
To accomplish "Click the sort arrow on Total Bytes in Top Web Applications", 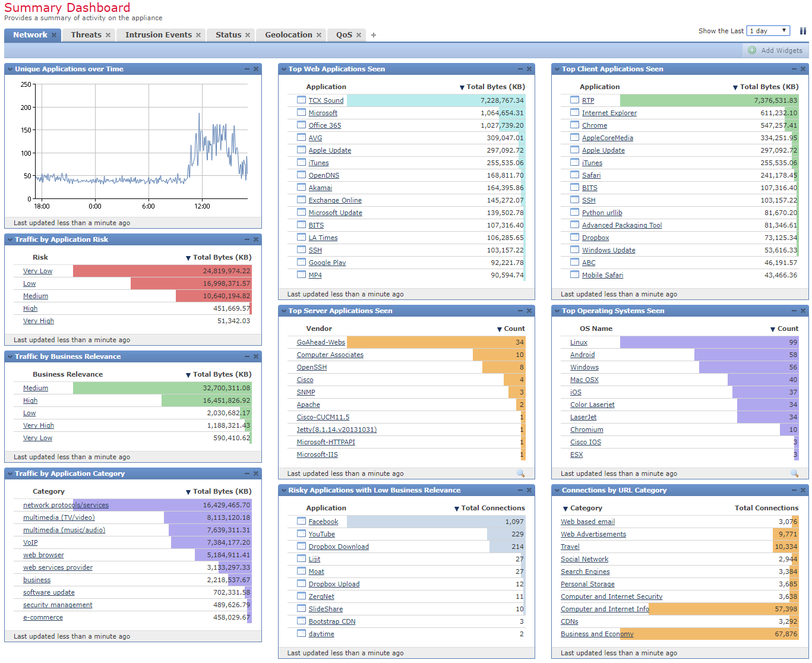I will point(462,86).
